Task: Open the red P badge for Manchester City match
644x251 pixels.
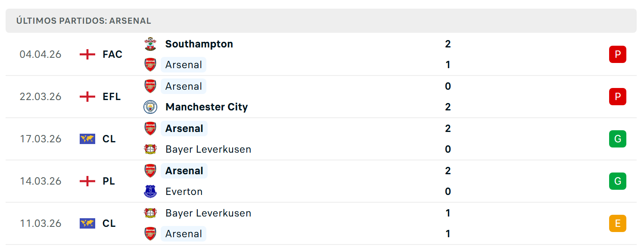Action: click(617, 97)
